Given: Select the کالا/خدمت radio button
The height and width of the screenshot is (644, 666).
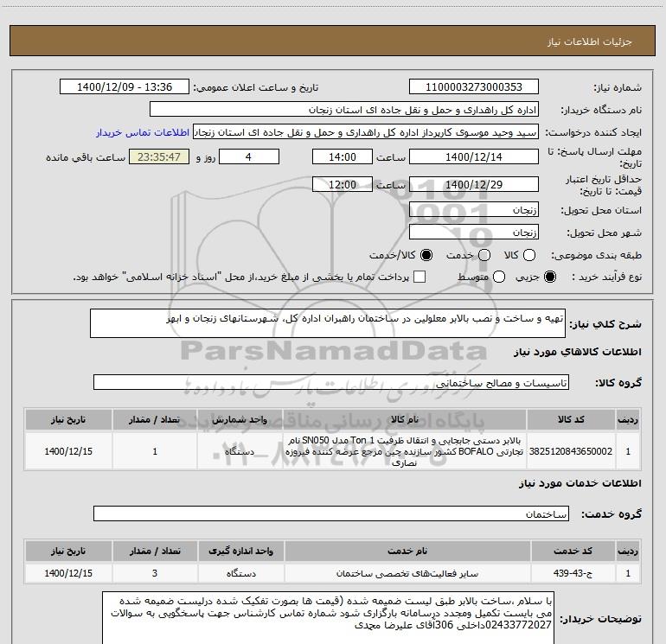Looking at the screenshot, I should click(x=426, y=255).
